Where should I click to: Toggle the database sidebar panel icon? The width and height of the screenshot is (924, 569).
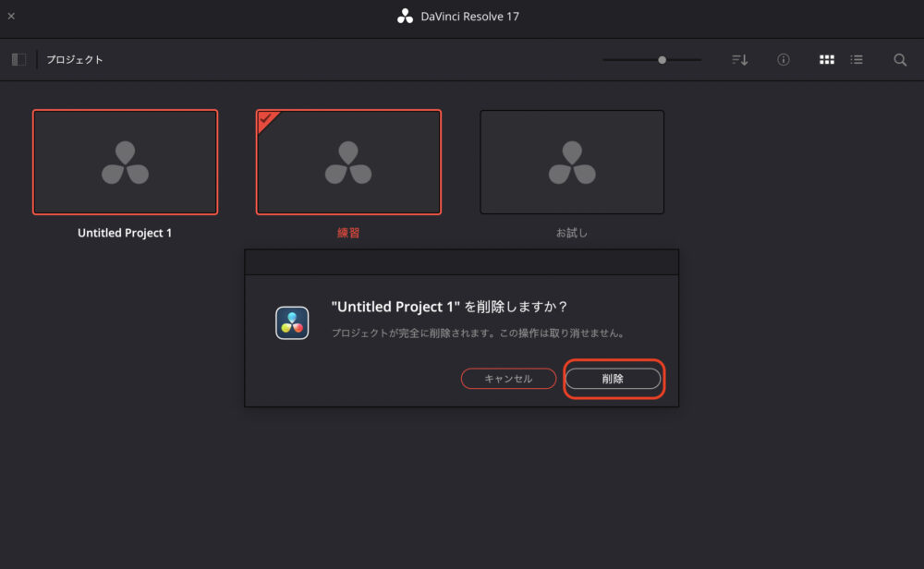coord(18,60)
